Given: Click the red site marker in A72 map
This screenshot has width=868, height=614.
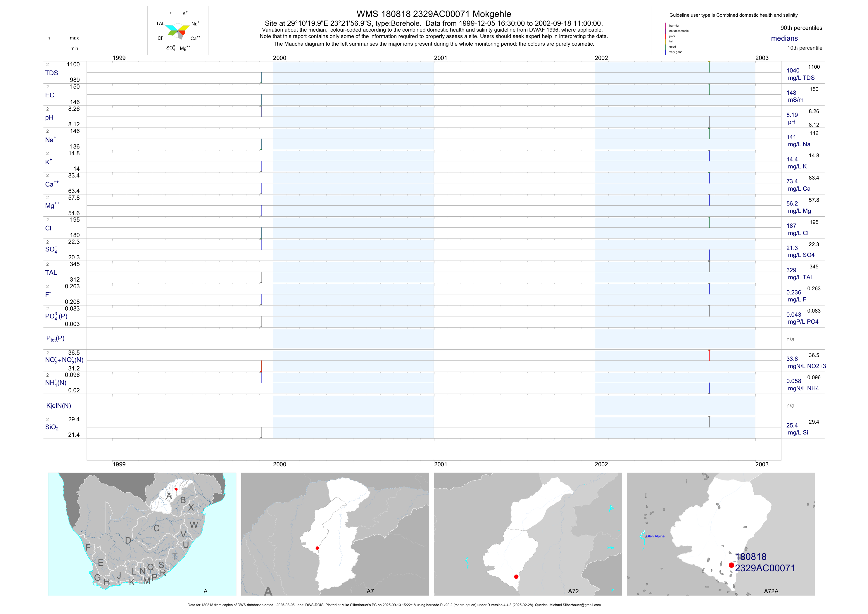Looking at the screenshot, I should [x=516, y=577].
